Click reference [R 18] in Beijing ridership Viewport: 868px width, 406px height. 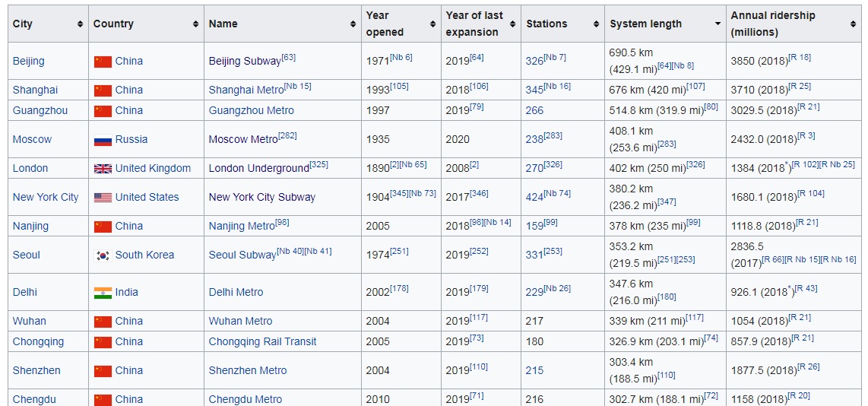(800, 57)
